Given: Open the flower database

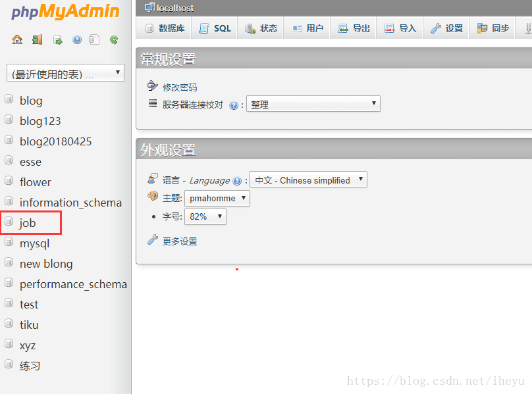Looking at the screenshot, I should pyautogui.click(x=36, y=182).
